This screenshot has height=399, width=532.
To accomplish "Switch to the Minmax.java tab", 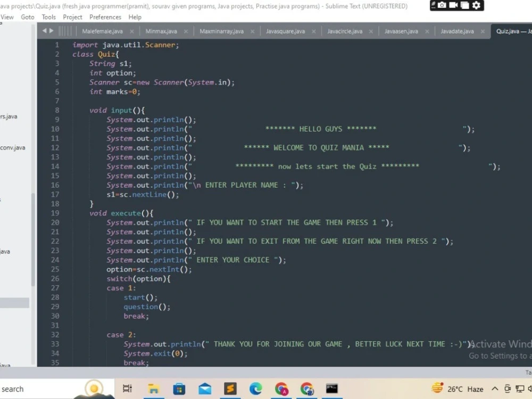I will pyautogui.click(x=161, y=31).
